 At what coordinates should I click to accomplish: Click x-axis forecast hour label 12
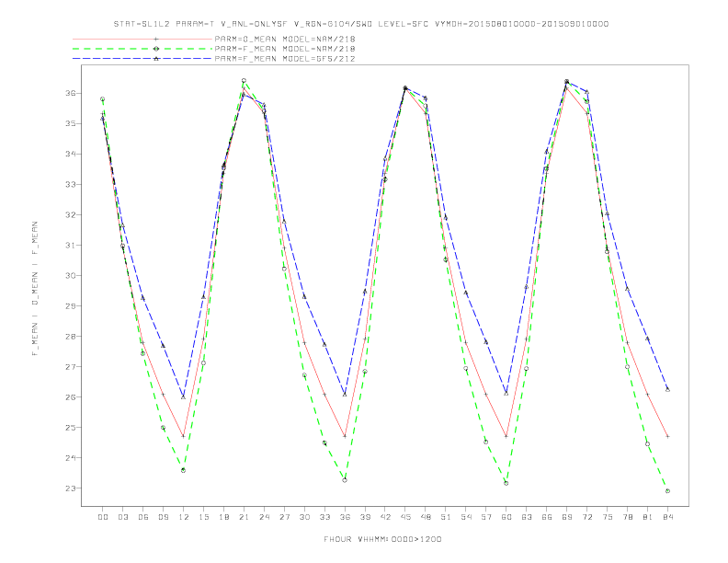[184, 517]
